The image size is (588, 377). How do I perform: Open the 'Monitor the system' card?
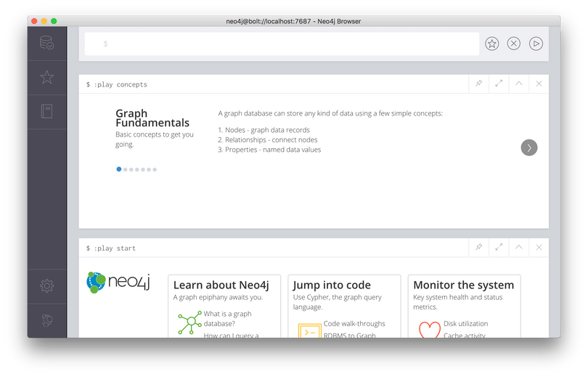pos(465,306)
